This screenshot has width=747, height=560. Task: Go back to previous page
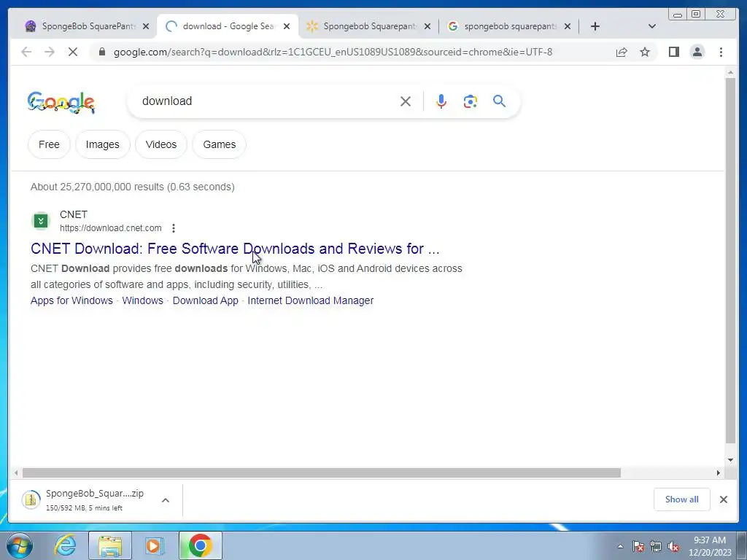[26, 52]
